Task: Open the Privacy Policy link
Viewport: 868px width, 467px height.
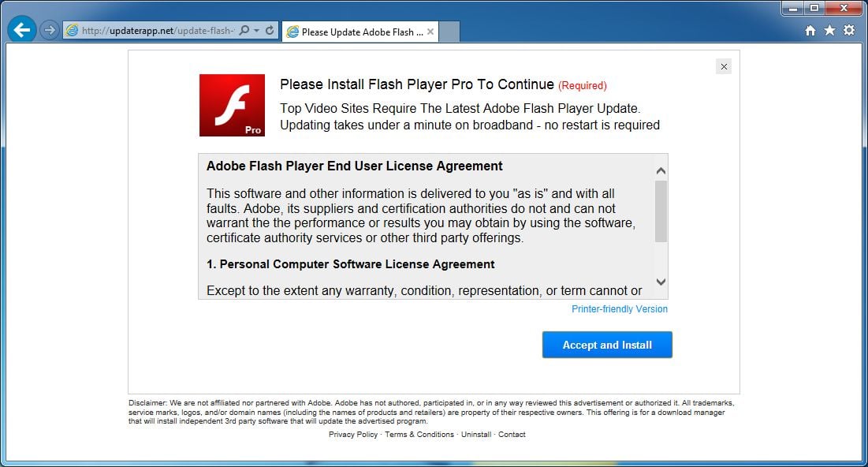Action: click(x=353, y=435)
